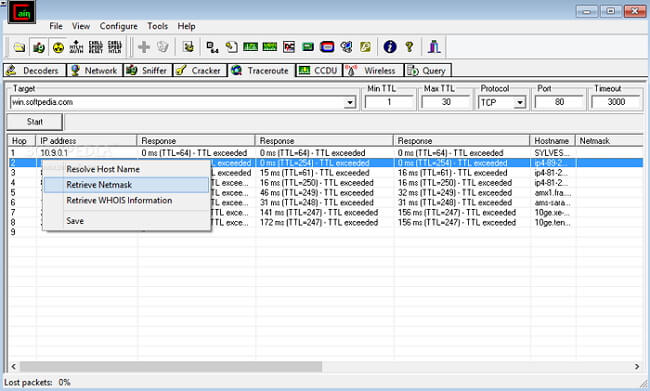Select the IP address 10.9.0.1 cell

click(54, 153)
